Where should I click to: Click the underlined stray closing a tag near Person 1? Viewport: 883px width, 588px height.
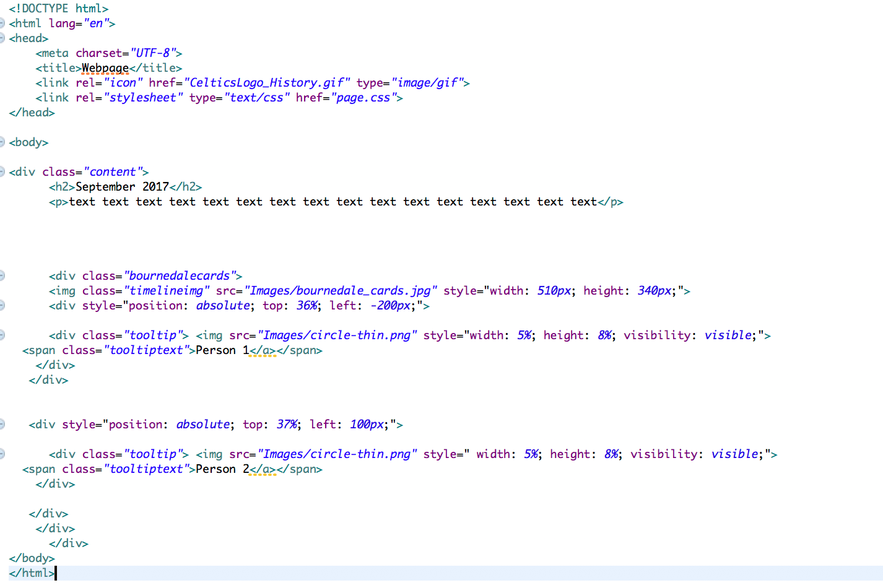click(x=263, y=350)
